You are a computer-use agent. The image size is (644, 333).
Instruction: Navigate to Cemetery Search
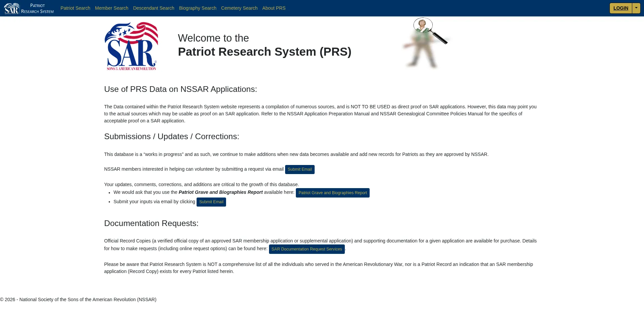click(239, 8)
